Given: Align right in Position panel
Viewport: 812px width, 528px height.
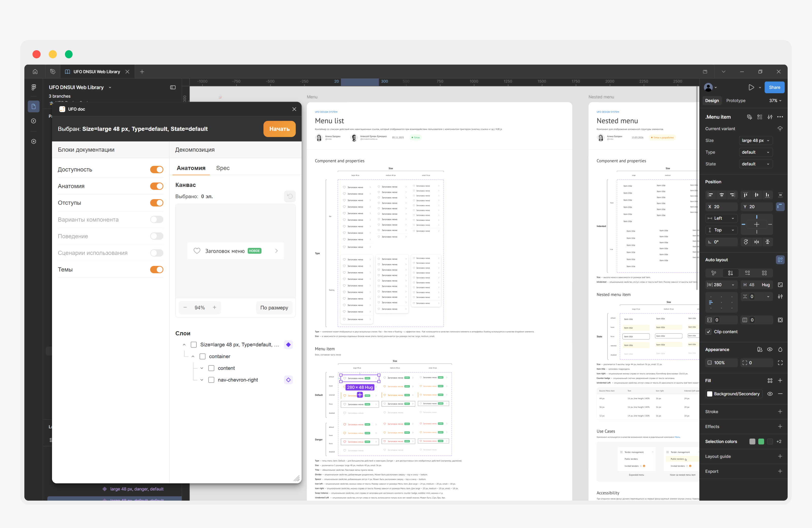Looking at the screenshot, I should pos(732,195).
